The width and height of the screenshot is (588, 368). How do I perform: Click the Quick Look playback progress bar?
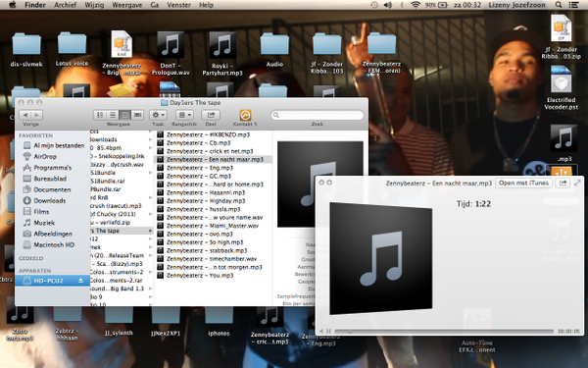coord(444,332)
